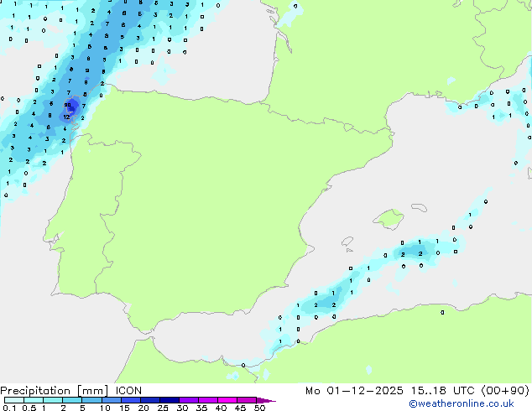The height and width of the screenshot is (411, 532).
Task: Pick the 10–15 mm legend color swatch
Action: (111, 400)
